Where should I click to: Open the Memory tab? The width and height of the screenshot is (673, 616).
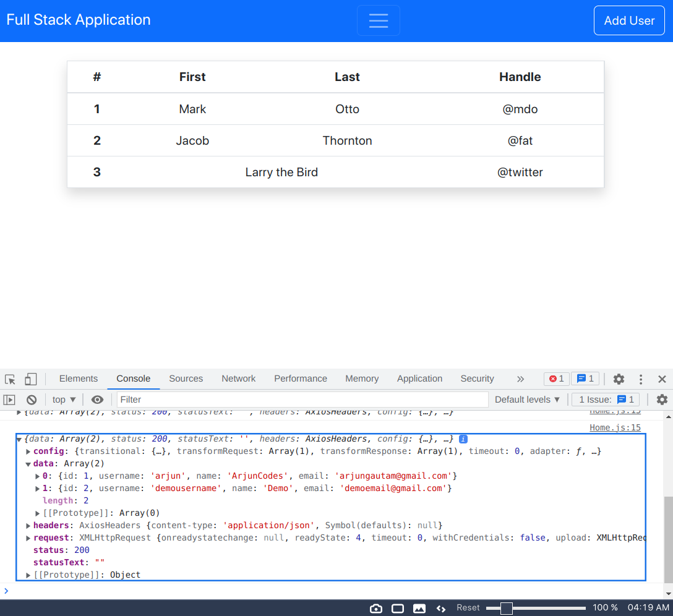click(362, 379)
